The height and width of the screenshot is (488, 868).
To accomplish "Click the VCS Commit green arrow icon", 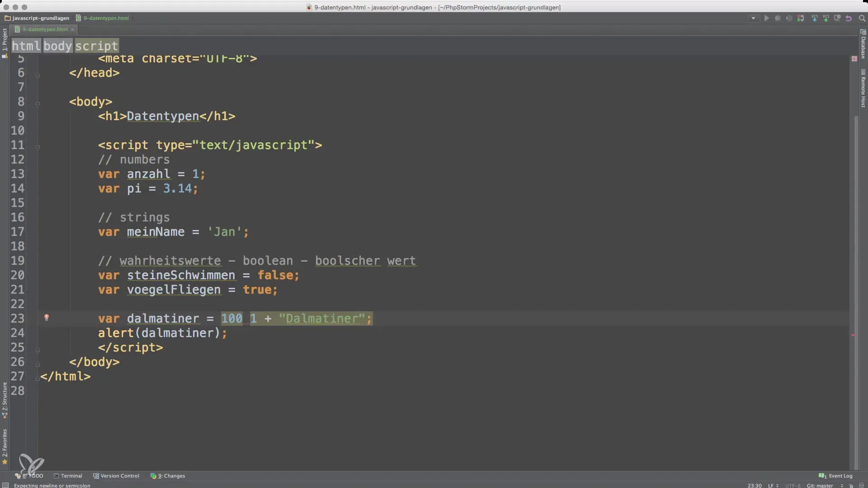I will point(826,19).
